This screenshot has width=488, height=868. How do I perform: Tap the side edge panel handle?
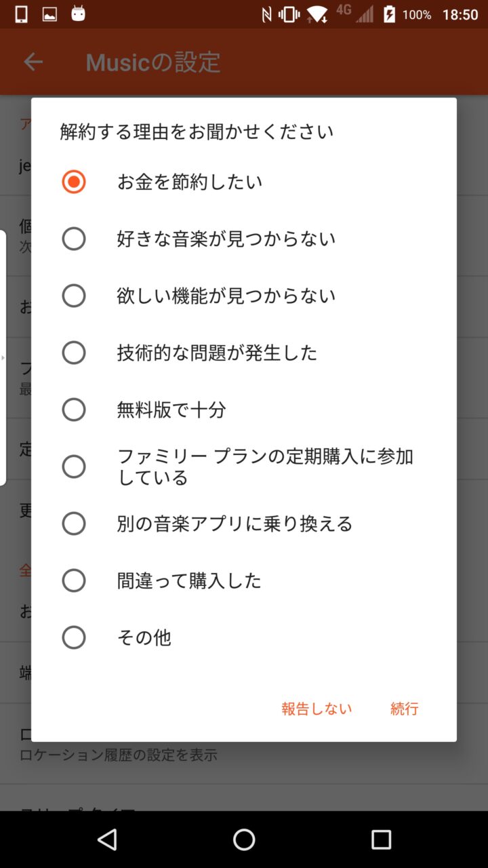tap(3, 358)
